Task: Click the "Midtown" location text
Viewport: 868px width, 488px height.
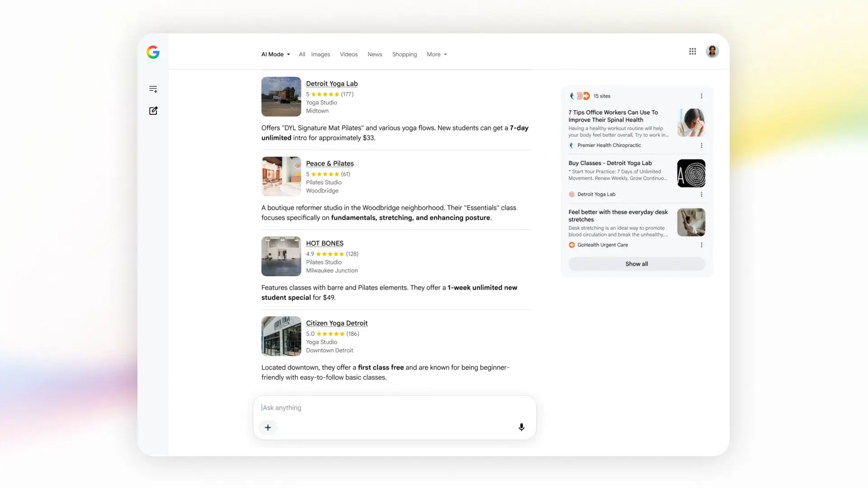Action: [317, 111]
